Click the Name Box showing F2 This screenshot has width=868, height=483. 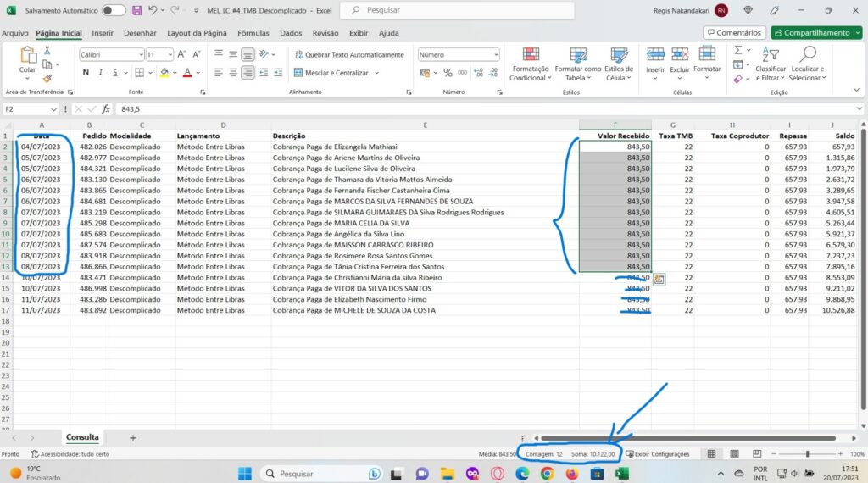click(x=31, y=109)
